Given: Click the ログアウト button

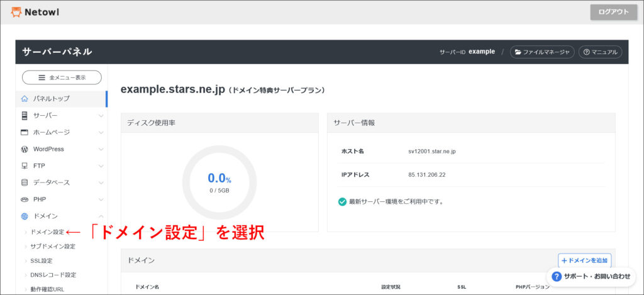Looking at the screenshot, I should 614,13.
